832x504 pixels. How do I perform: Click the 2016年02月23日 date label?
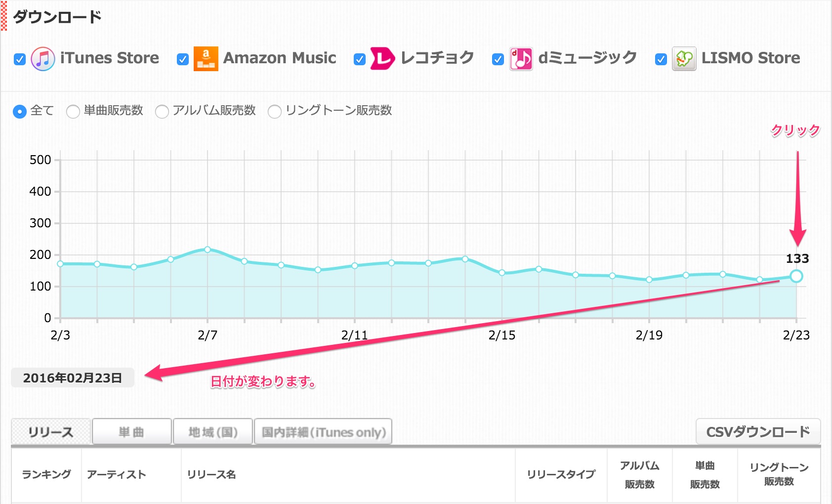pyautogui.click(x=73, y=378)
